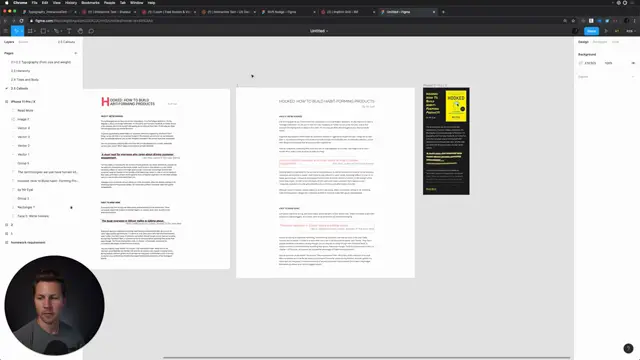
Task: Open the Window menu
Action: (x=136, y=3)
